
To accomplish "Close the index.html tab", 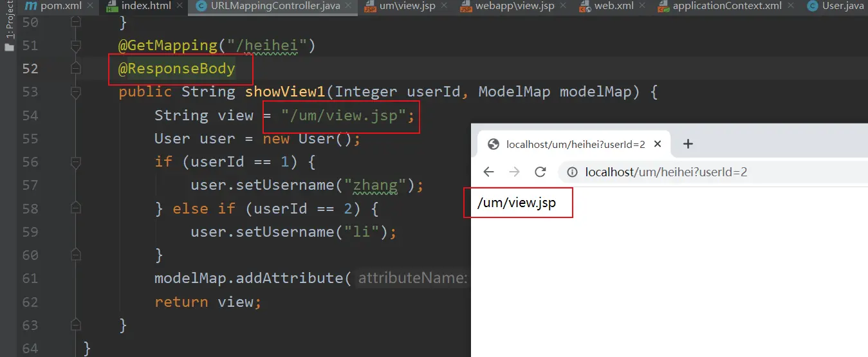I will click(x=181, y=6).
